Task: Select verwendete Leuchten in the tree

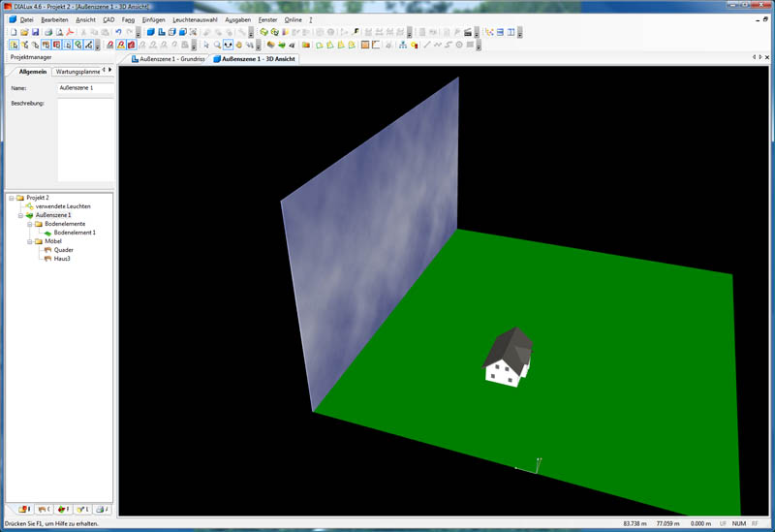Action: coord(63,206)
